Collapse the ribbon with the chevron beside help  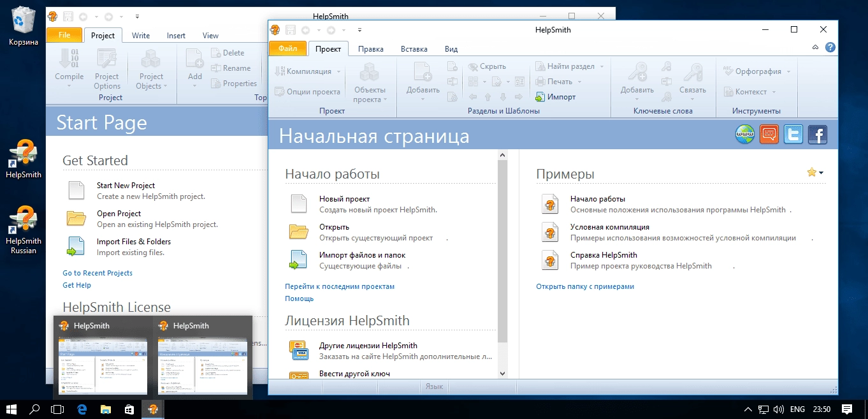816,47
